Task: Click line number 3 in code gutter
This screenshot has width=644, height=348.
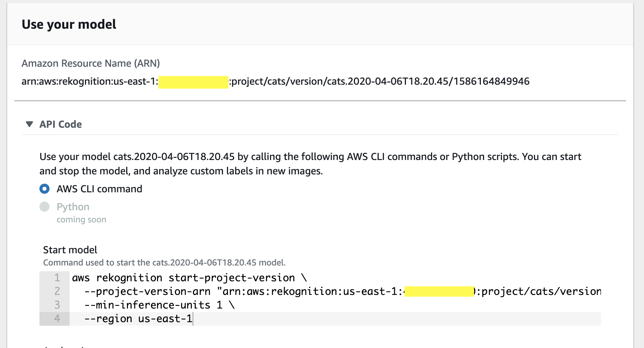Action: pyautogui.click(x=57, y=305)
